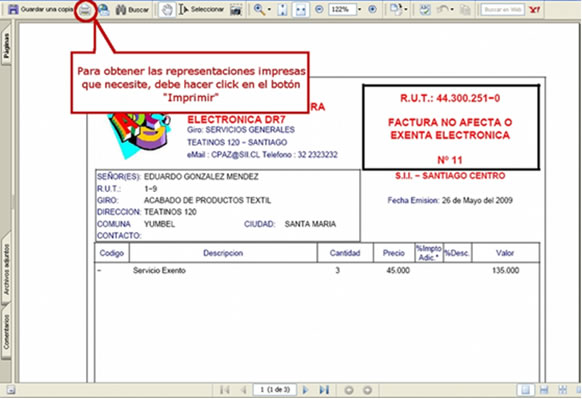Click the Imprimir printer icon
The height and width of the screenshot is (399, 582).
click(x=86, y=10)
